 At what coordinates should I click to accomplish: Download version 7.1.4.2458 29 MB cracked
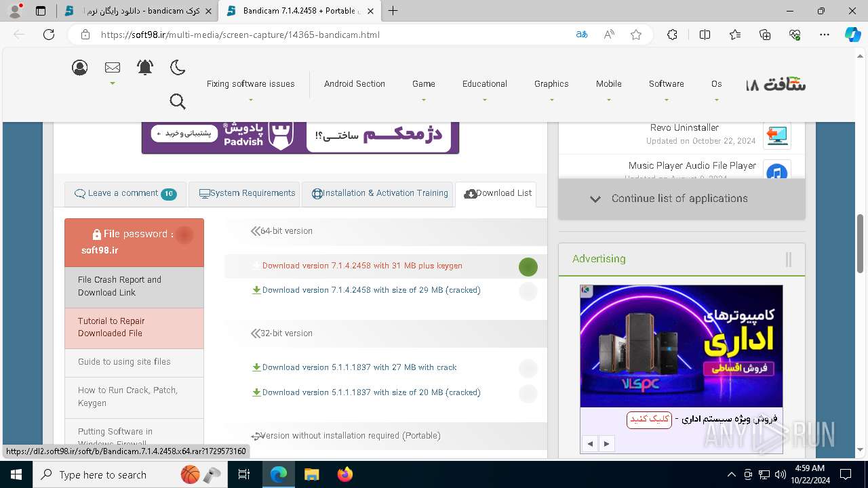(x=371, y=290)
